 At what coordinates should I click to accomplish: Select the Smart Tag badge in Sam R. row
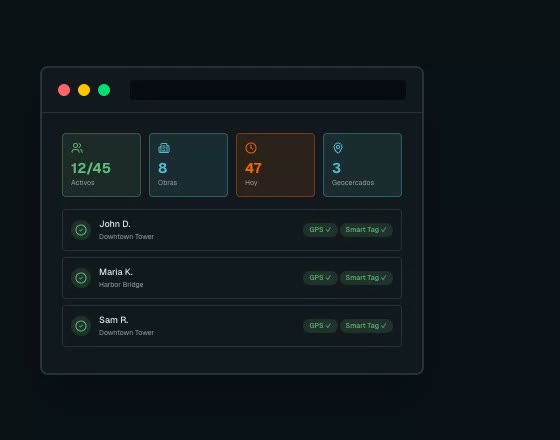tap(366, 326)
